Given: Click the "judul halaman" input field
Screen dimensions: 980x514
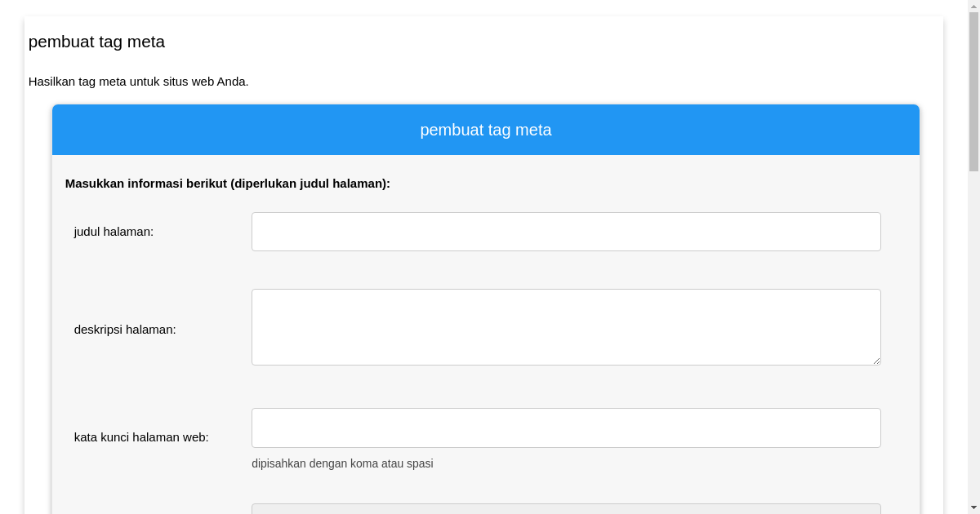Looking at the screenshot, I should [566, 231].
